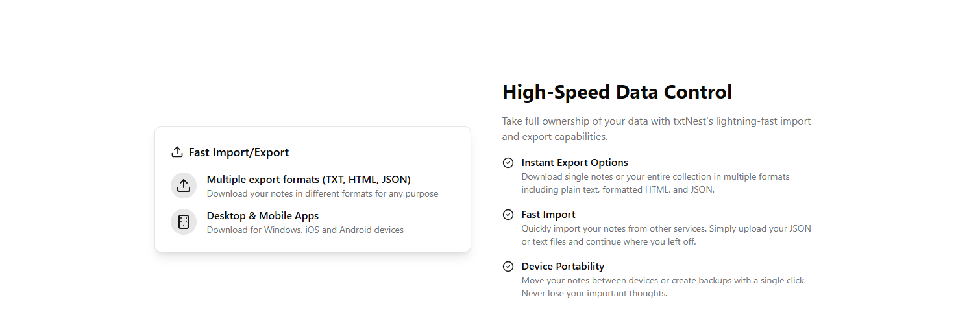This screenshot has height=334, width=980.
Task: Click the 'Download your notes in different formats' description
Action: [323, 193]
